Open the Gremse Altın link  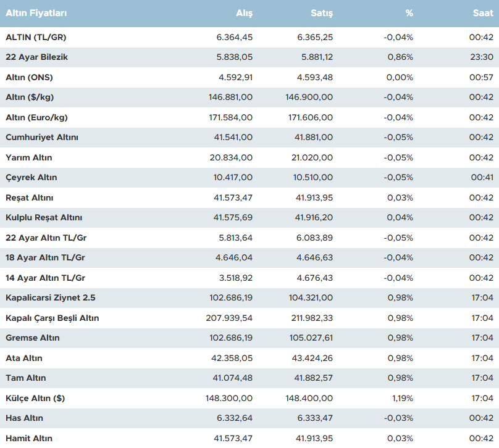(33, 338)
